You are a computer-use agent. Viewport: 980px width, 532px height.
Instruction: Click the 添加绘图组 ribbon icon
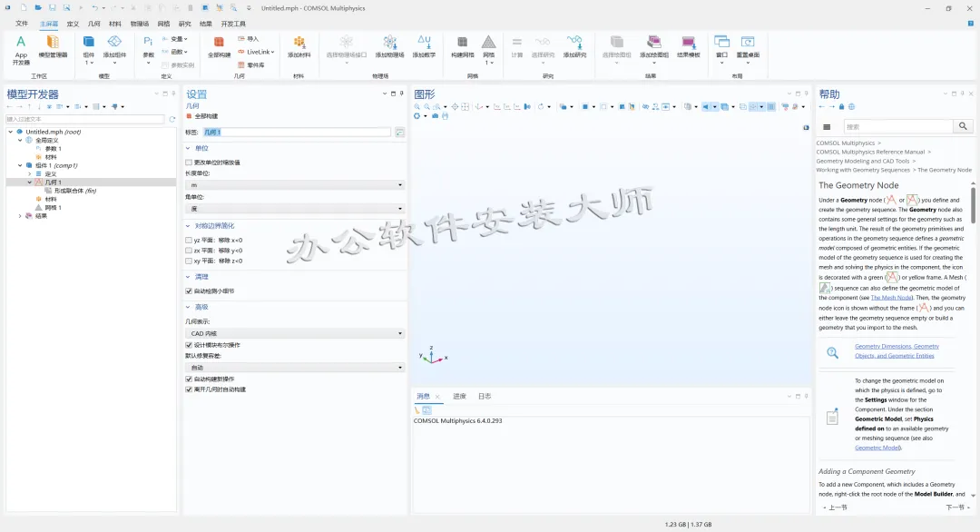point(653,49)
